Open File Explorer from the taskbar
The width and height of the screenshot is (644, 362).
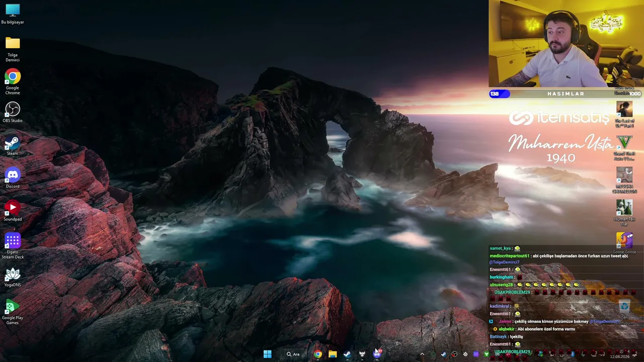[333, 354]
